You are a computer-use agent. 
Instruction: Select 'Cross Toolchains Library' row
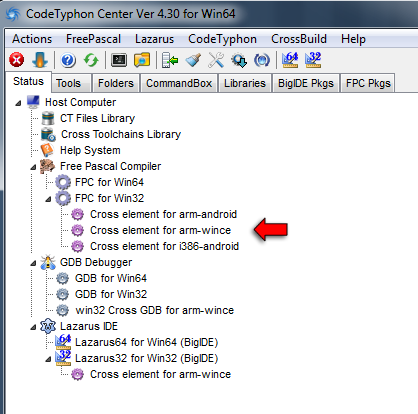click(x=121, y=134)
